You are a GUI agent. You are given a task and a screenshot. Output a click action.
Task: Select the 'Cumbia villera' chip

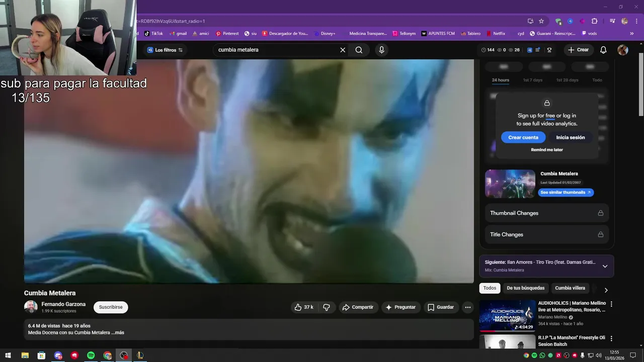point(570,288)
